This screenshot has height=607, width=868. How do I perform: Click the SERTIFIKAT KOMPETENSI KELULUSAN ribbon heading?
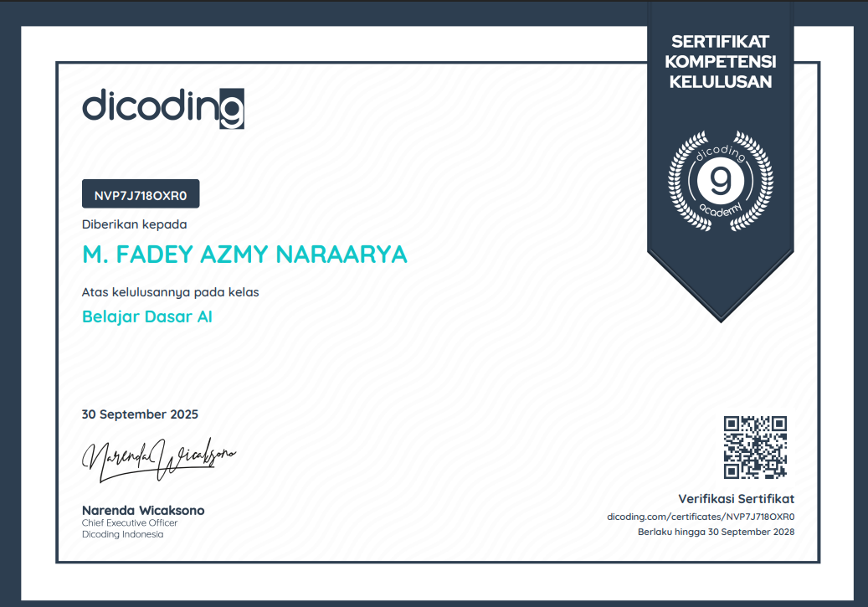(x=720, y=61)
